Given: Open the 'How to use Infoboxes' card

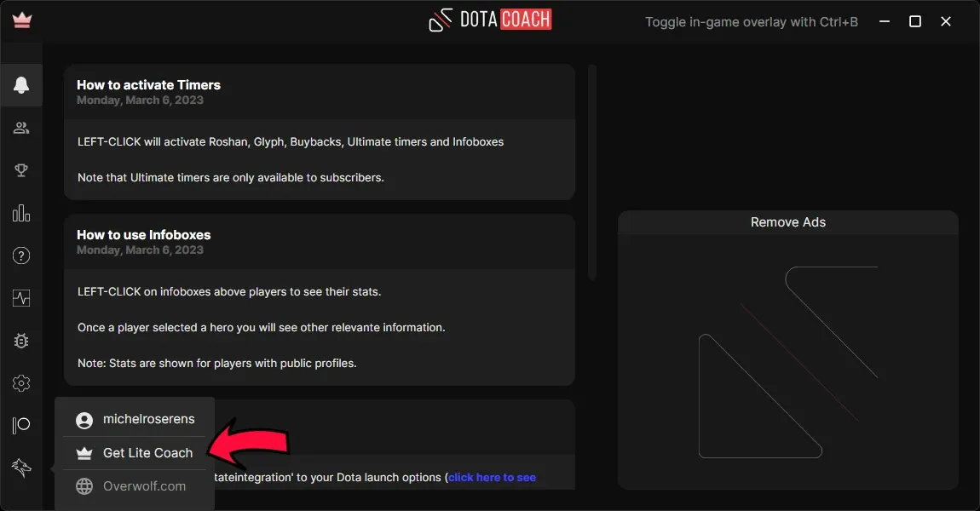Looking at the screenshot, I should click(x=320, y=300).
